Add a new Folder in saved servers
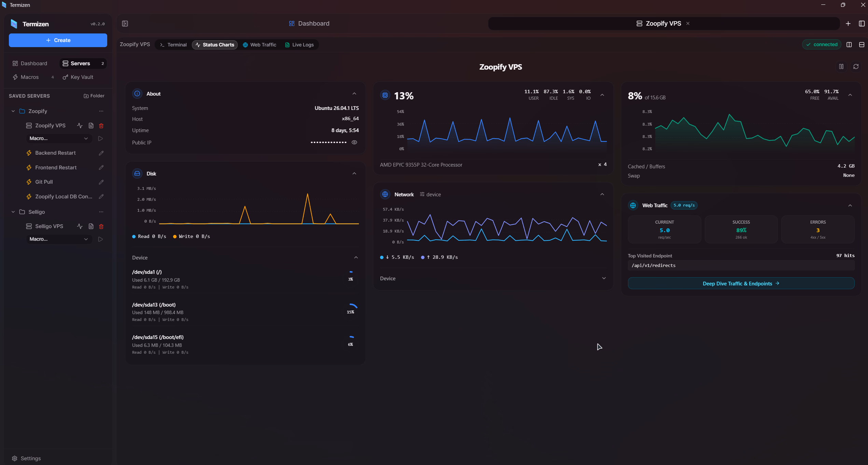Image resolution: width=868 pixels, height=465 pixels. [x=94, y=96]
